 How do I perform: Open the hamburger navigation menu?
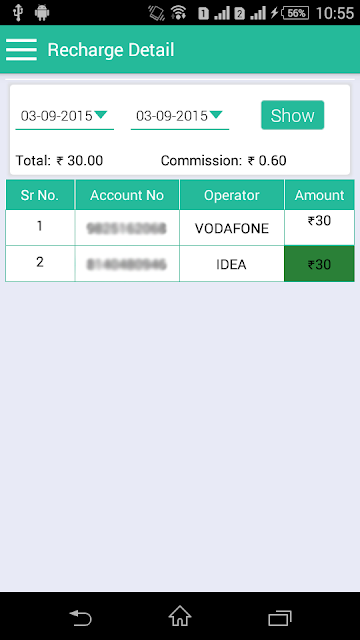tap(21, 50)
